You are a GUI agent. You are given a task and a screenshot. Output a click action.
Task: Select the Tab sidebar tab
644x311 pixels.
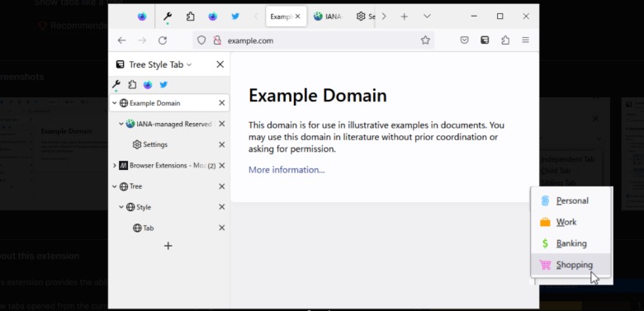169,228
